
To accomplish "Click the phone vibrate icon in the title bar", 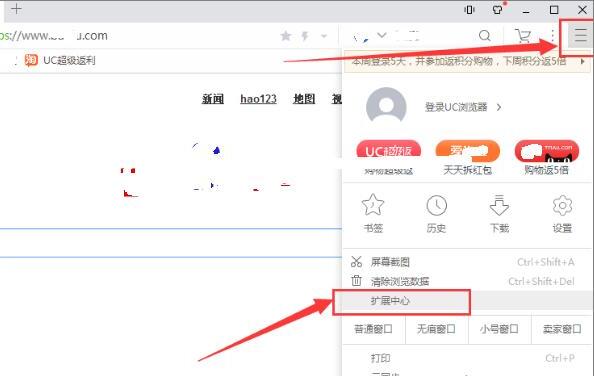I will click(469, 9).
